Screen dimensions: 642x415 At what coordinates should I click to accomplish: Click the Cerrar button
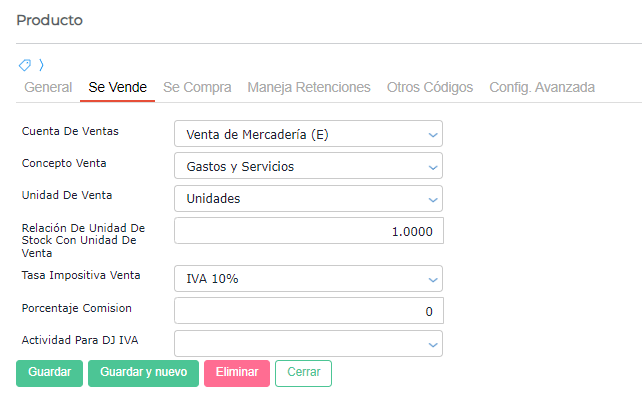[x=303, y=373]
